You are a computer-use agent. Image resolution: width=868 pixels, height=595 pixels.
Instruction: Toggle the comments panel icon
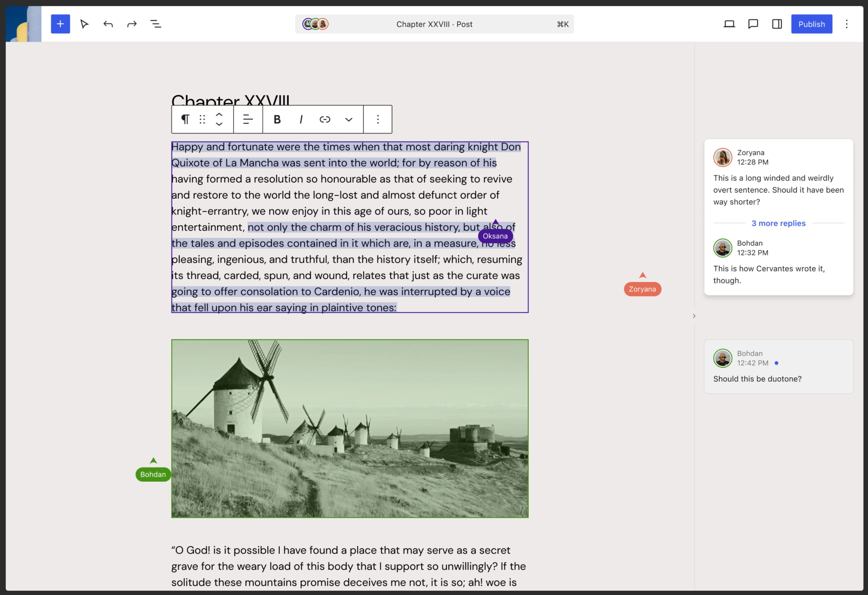(x=753, y=24)
